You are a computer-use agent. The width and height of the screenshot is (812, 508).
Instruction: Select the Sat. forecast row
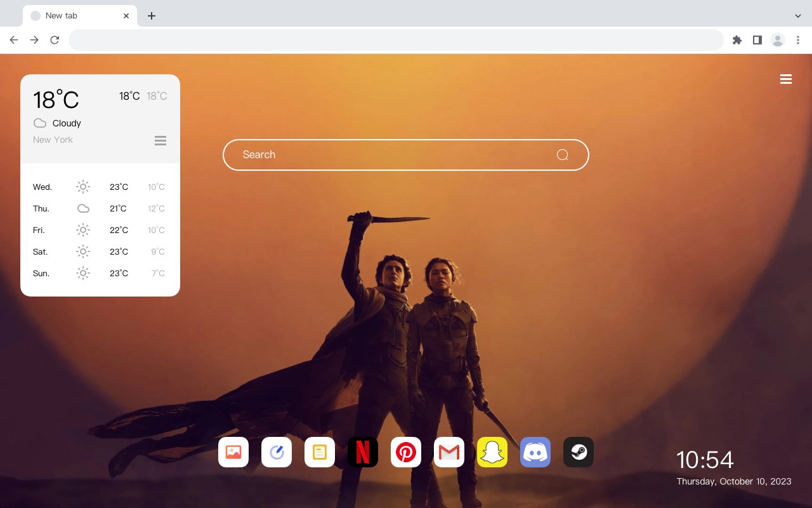click(x=100, y=251)
